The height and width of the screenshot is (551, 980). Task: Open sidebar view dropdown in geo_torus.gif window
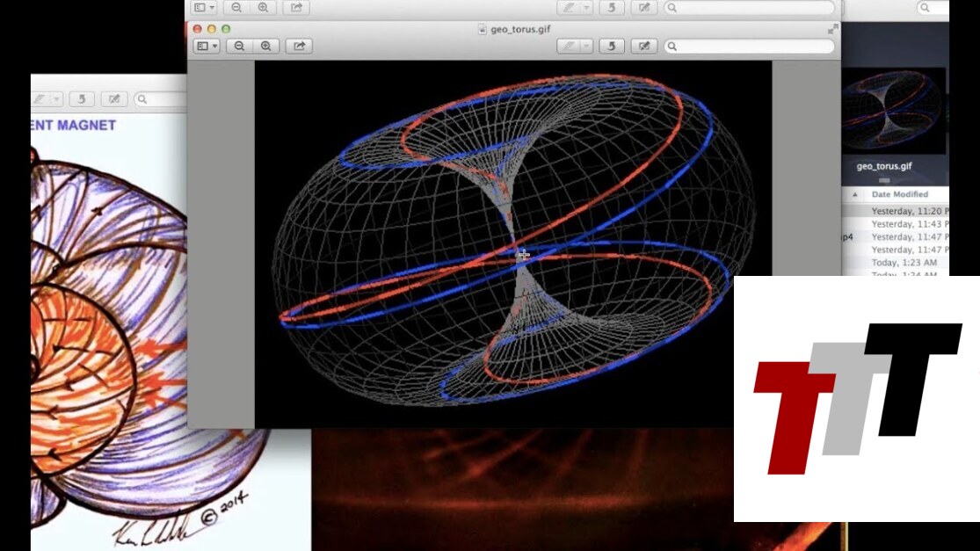pyautogui.click(x=207, y=46)
